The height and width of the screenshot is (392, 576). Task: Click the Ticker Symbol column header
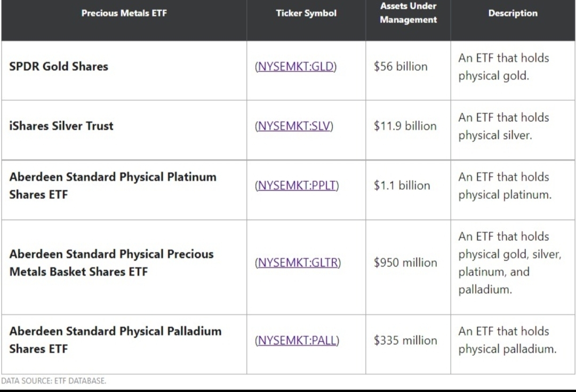click(306, 13)
